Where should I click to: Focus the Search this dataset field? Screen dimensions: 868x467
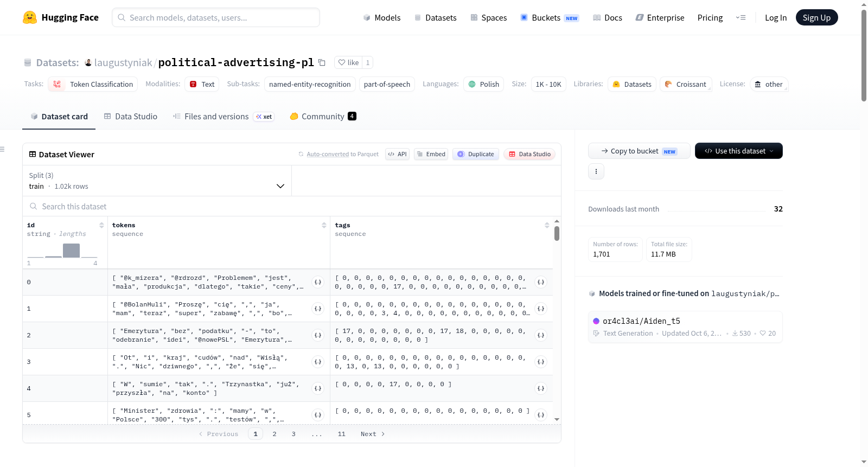point(292,207)
